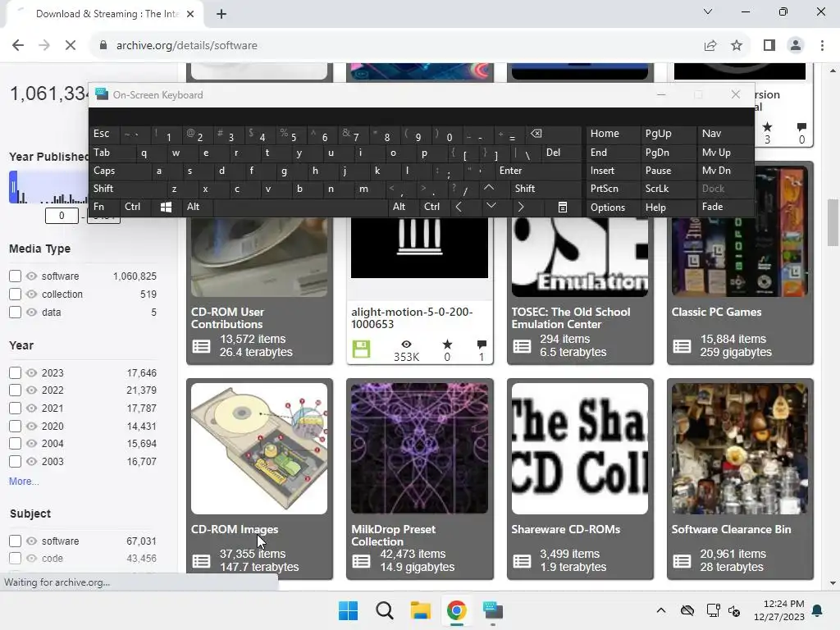Expand the Chrome tab search chevron
Screen dimensions: 840x630
[708, 11]
